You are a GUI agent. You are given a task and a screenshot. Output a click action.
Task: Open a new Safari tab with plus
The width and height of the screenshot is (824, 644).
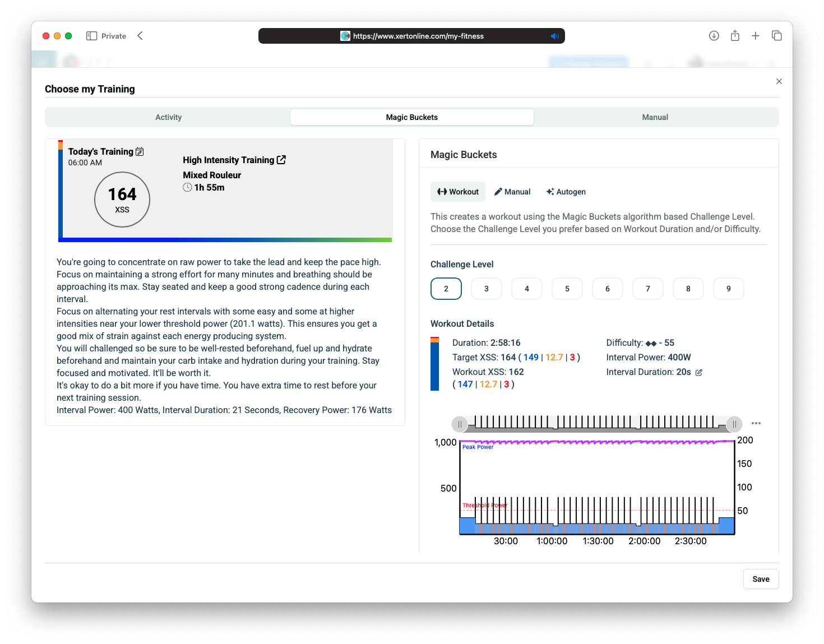point(756,36)
